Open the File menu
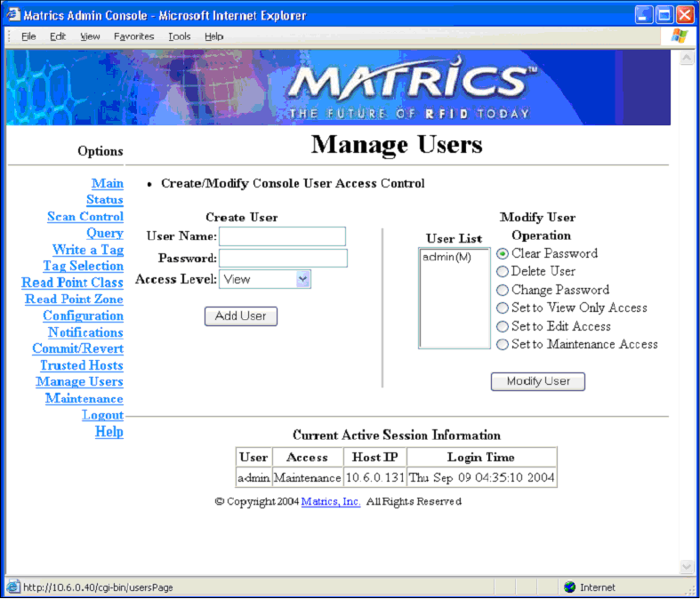700x599 pixels. (x=28, y=36)
